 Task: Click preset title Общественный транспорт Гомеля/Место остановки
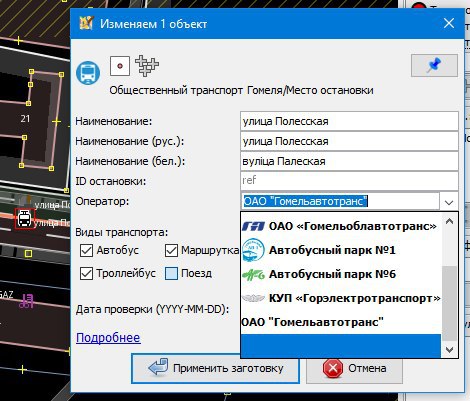tap(241, 90)
